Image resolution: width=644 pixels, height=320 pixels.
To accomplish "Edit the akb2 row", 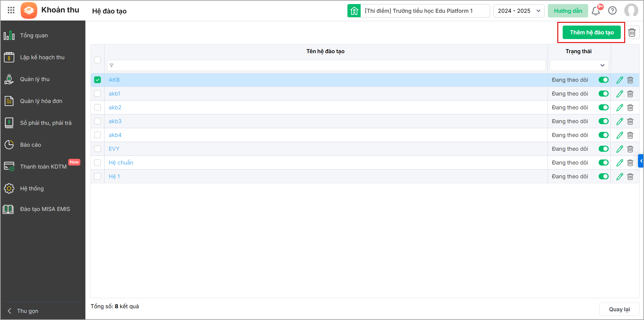I will [620, 108].
